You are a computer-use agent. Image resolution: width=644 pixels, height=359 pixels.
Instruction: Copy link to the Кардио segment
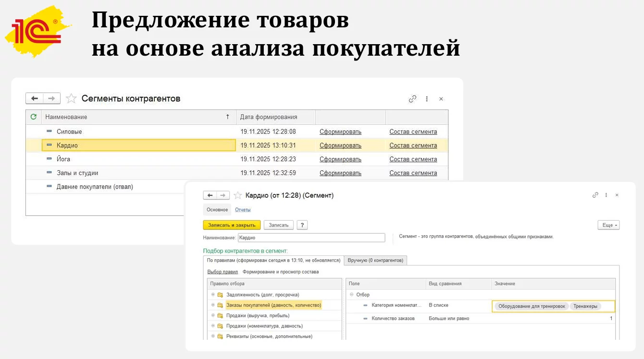tap(595, 195)
